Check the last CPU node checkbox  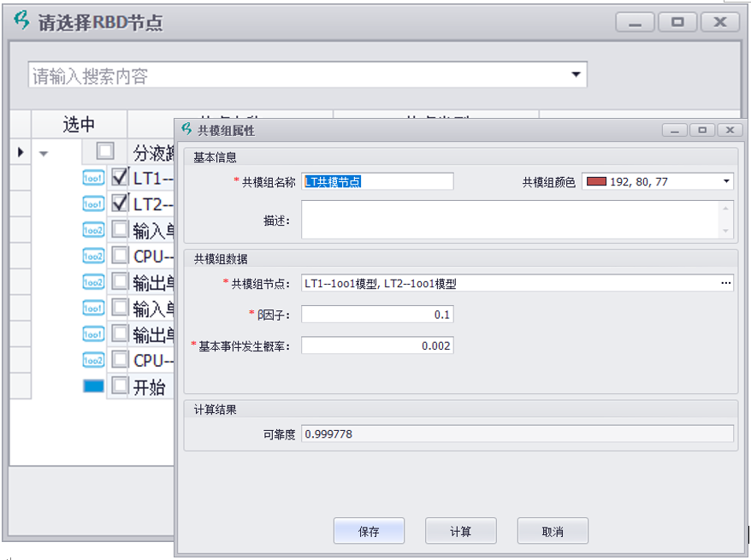tap(120, 359)
